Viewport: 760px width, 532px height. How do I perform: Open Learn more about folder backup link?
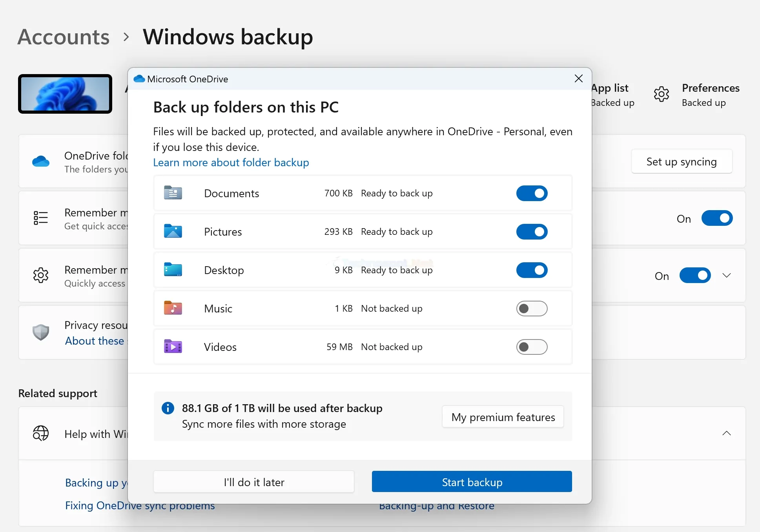pyautogui.click(x=231, y=162)
